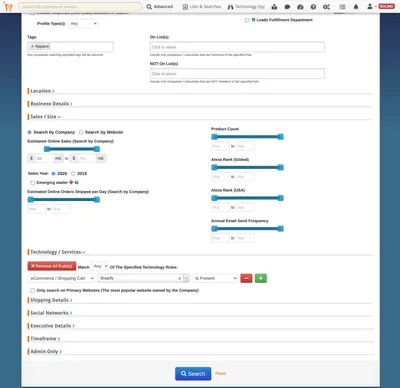The height and width of the screenshot is (388, 400).
Task: Collapse the Technology / Services section
Action: click(57, 252)
